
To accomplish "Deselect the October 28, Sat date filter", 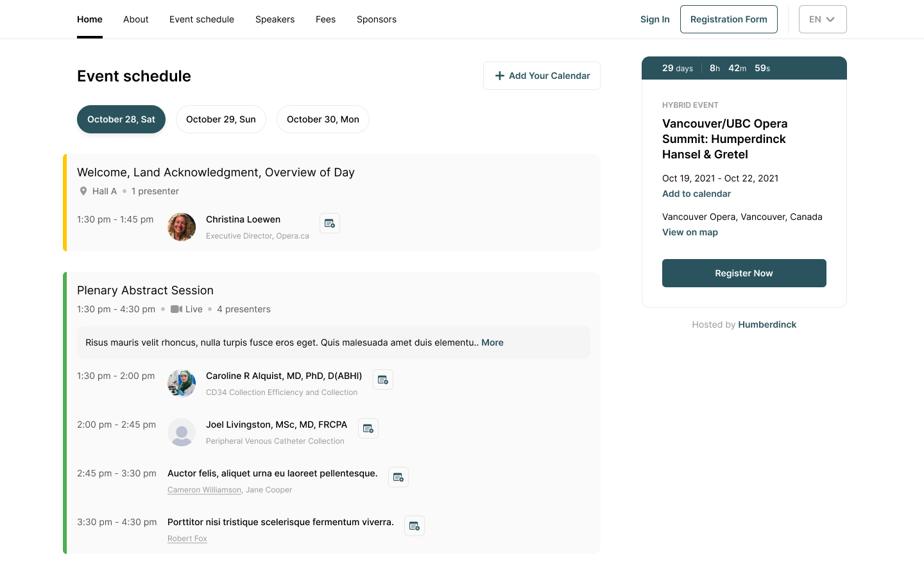I will pyautogui.click(x=121, y=119).
